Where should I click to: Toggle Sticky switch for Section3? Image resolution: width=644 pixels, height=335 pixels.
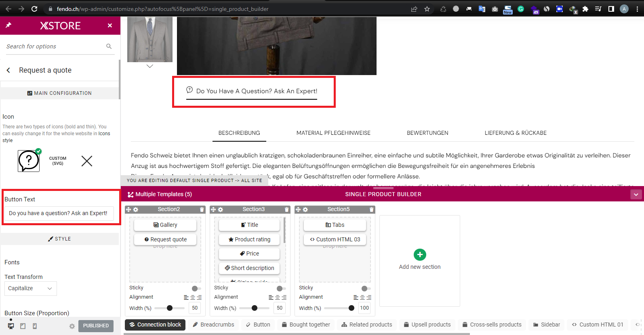point(281,288)
